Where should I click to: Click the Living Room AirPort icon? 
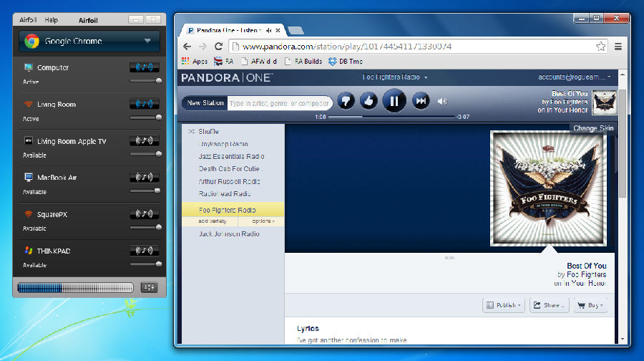[x=29, y=104]
